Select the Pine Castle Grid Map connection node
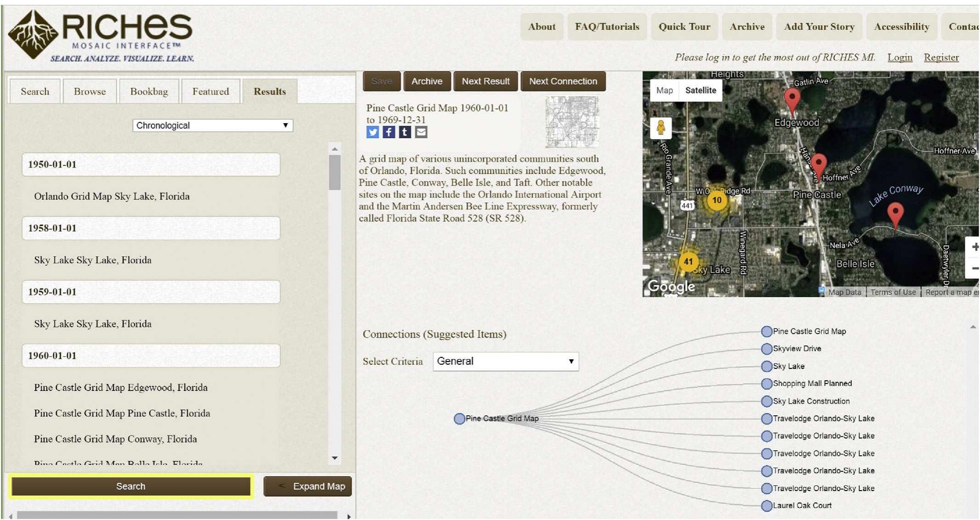 (x=459, y=418)
